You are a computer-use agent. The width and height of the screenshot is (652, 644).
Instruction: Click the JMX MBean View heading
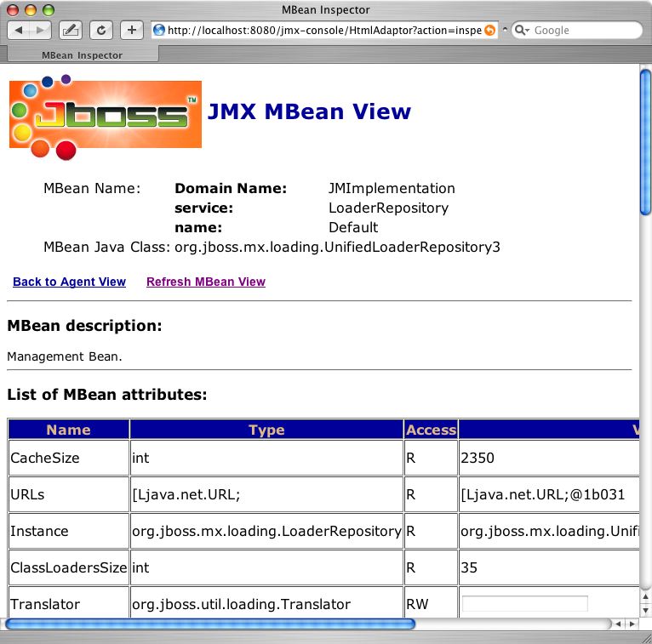(x=309, y=111)
